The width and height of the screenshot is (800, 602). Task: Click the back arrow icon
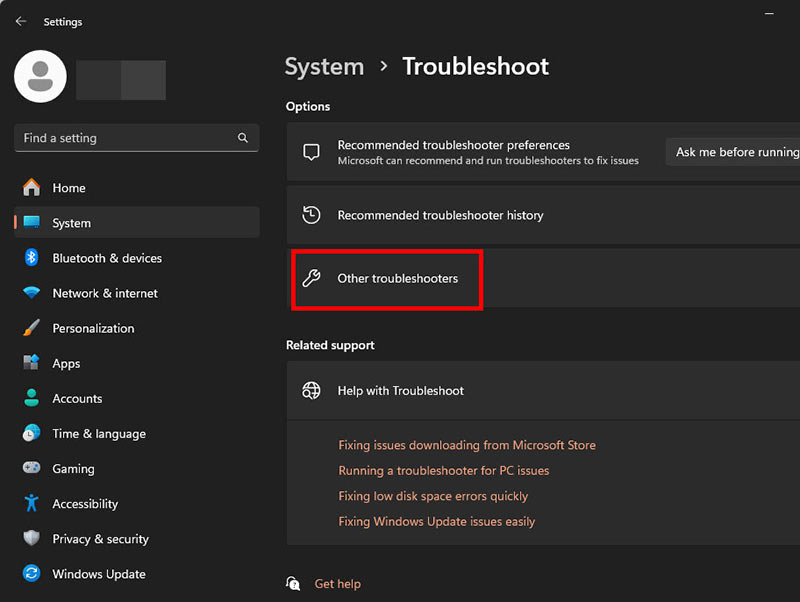coord(21,21)
